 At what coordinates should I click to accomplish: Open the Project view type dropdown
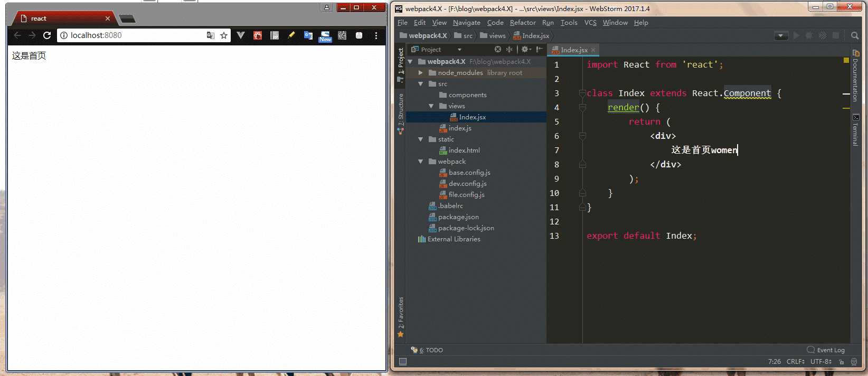click(459, 50)
